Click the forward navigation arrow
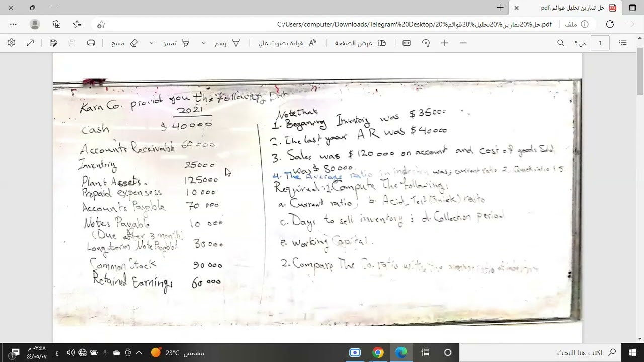Viewport: 644px width, 362px height. tap(631, 24)
